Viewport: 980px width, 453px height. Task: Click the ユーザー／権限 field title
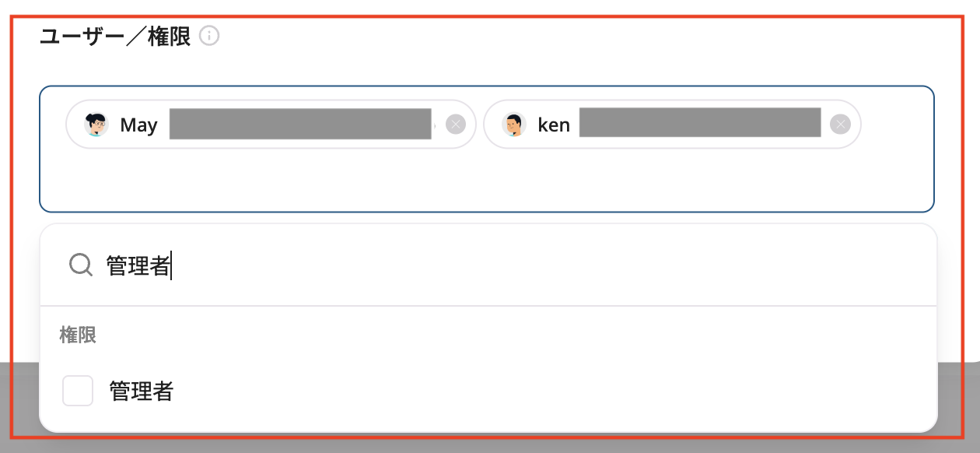(x=115, y=37)
